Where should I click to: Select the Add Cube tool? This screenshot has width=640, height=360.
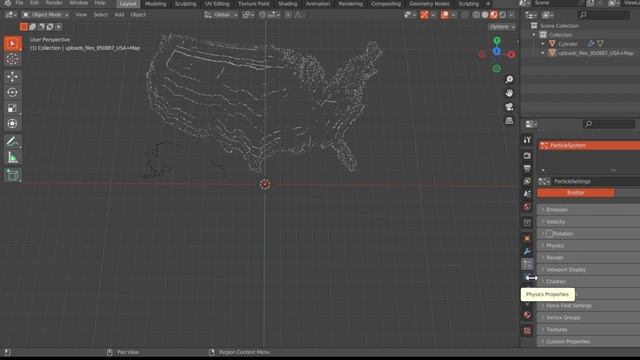point(12,175)
